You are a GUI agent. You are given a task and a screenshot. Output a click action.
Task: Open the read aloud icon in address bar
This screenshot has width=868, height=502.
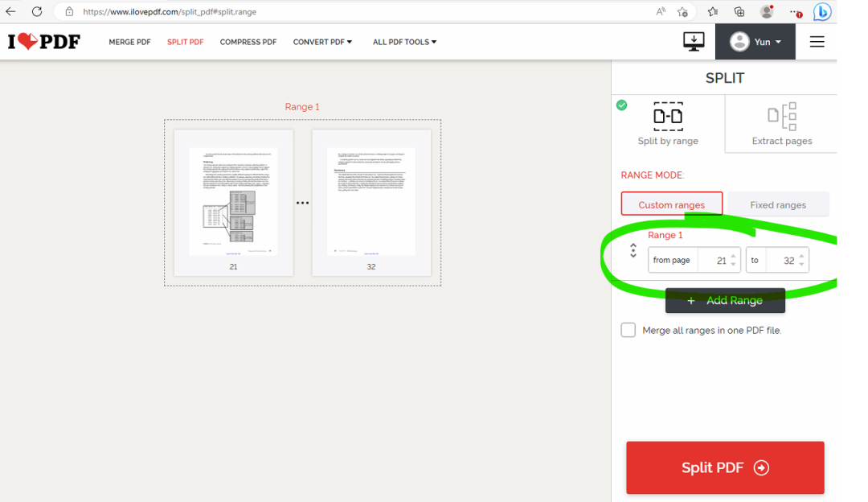click(x=661, y=11)
